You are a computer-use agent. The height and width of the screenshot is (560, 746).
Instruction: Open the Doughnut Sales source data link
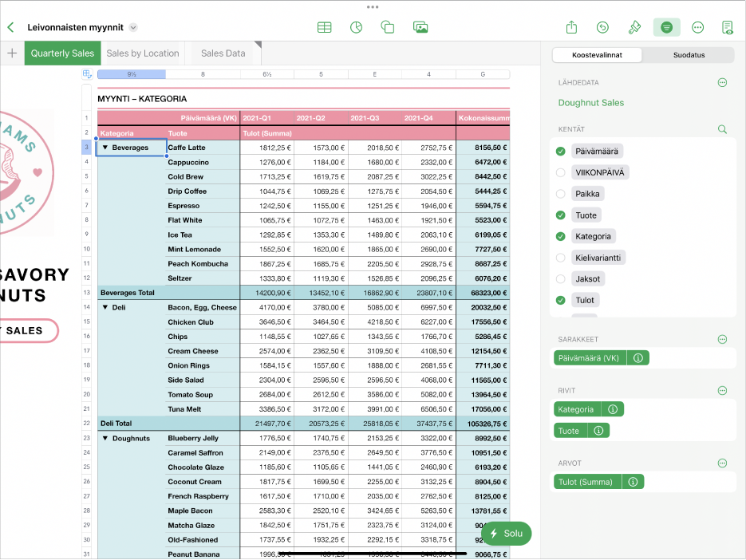click(591, 103)
